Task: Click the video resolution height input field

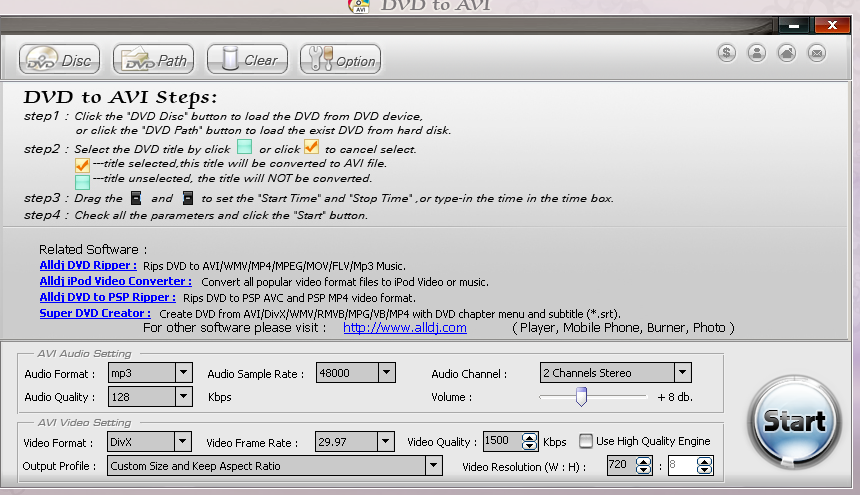Action: coord(682,465)
